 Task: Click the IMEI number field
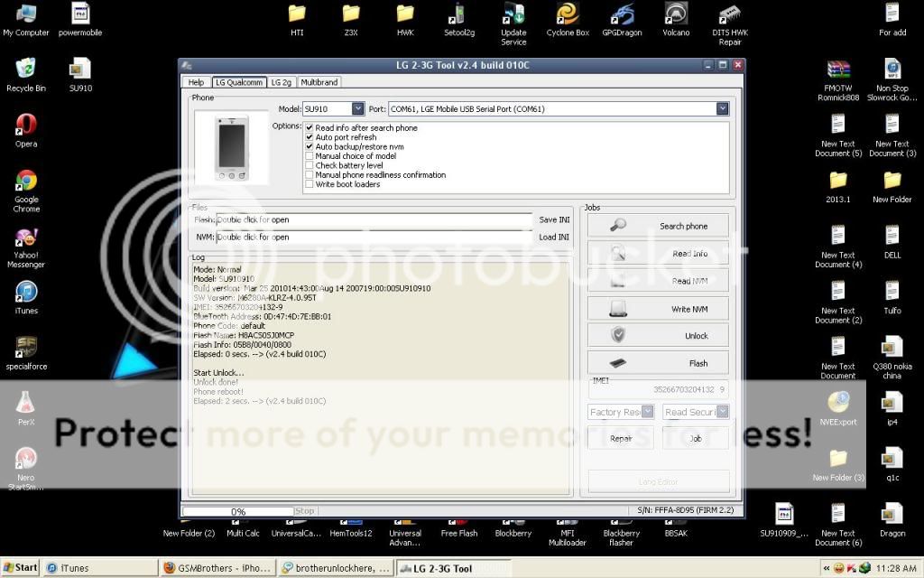658,389
